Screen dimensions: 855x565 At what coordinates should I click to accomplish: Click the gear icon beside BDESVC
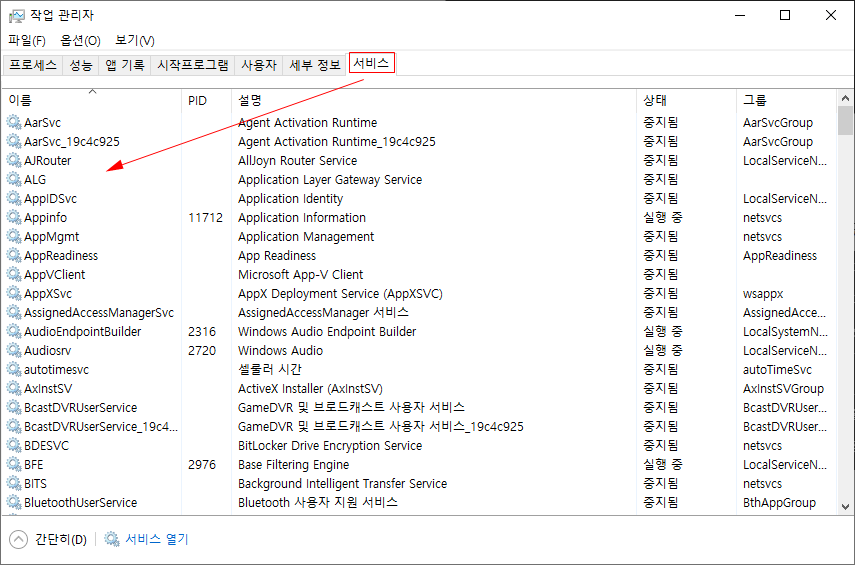coord(14,446)
